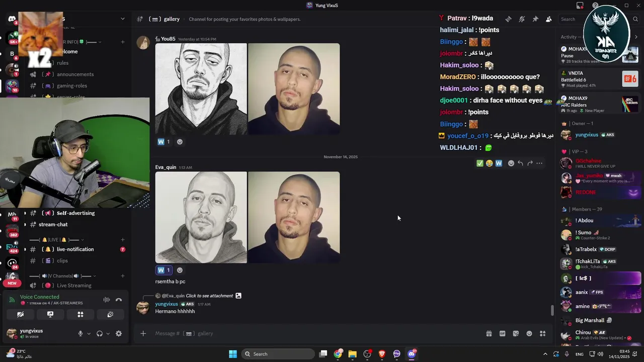Open the Threads icon in channel header
This screenshot has height=362, width=644.
tap(508, 19)
